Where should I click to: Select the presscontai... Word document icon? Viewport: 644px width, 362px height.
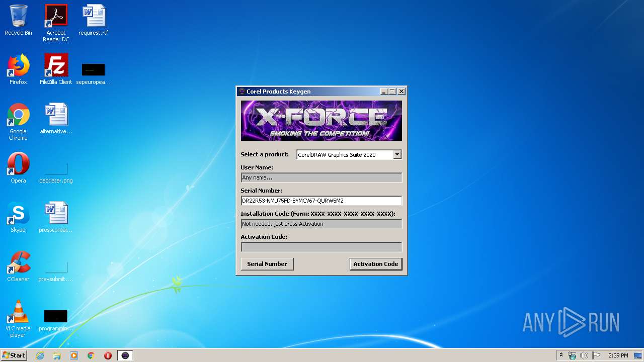point(56,217)
